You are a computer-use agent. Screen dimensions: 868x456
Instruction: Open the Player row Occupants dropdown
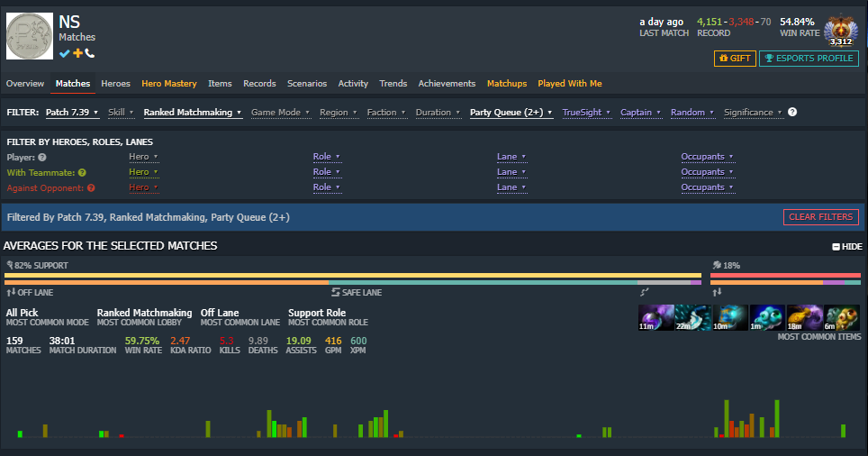click(x=708, y=157)
